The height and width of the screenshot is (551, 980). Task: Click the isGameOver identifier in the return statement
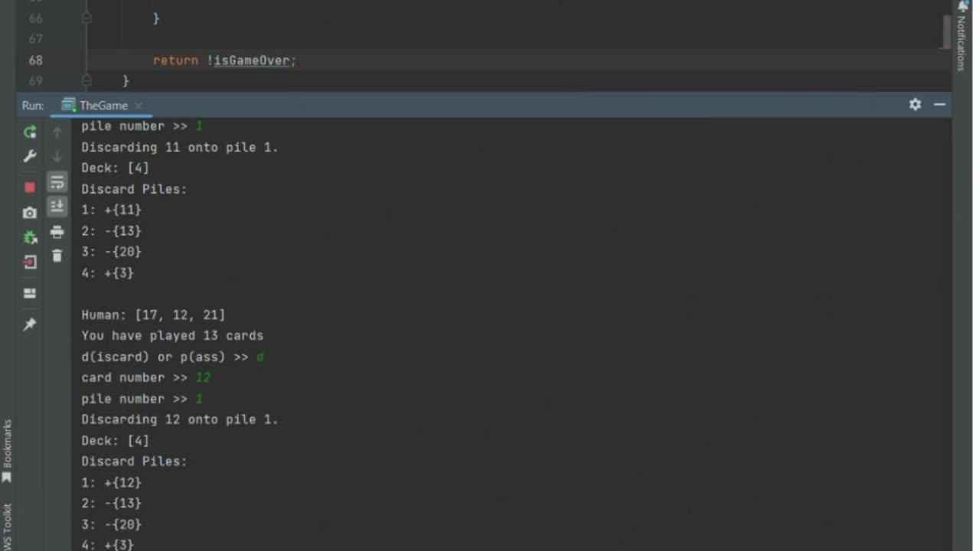(253, 60)
